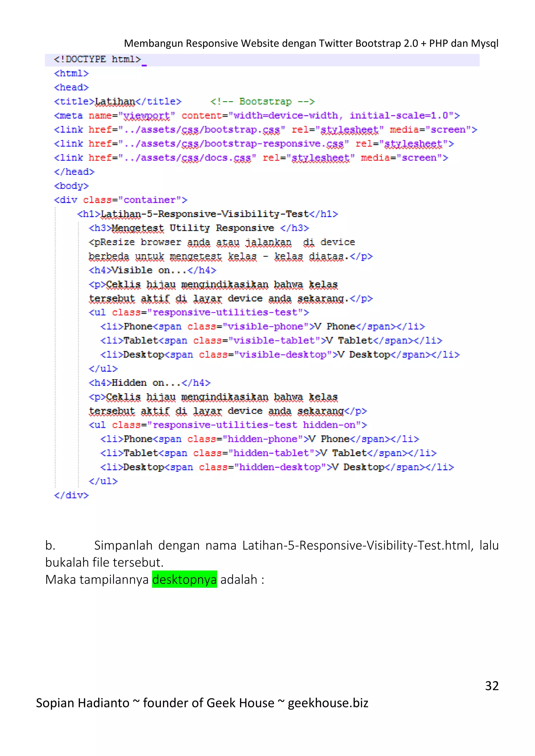
Task: Click the page header title about Twitter Bootstrap
Action: coord(311,43)
